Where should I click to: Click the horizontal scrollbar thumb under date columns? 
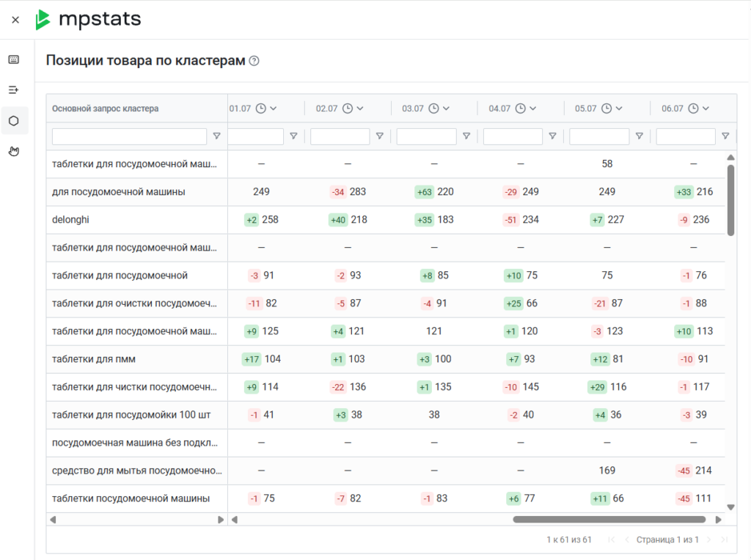click(609, 520)
